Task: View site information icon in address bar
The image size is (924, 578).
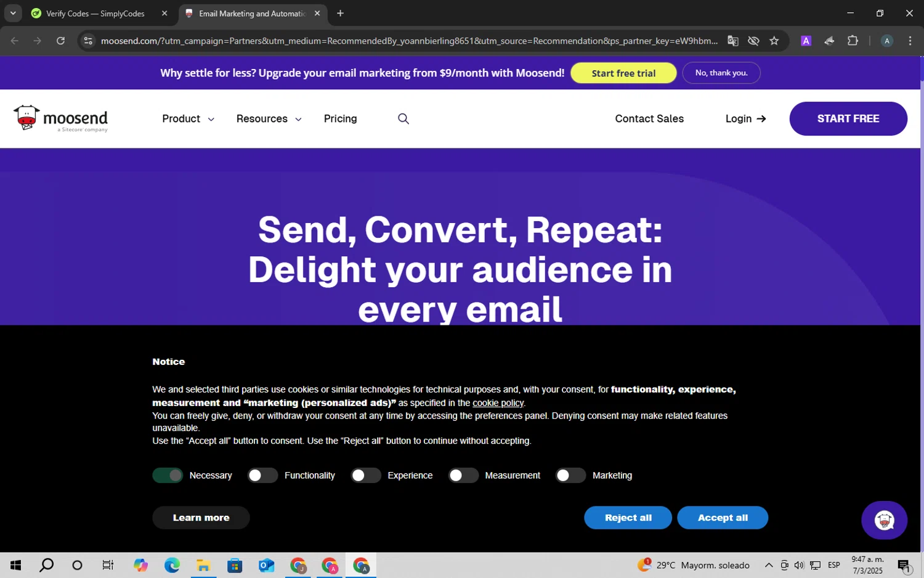Action: tap(88, 41)
